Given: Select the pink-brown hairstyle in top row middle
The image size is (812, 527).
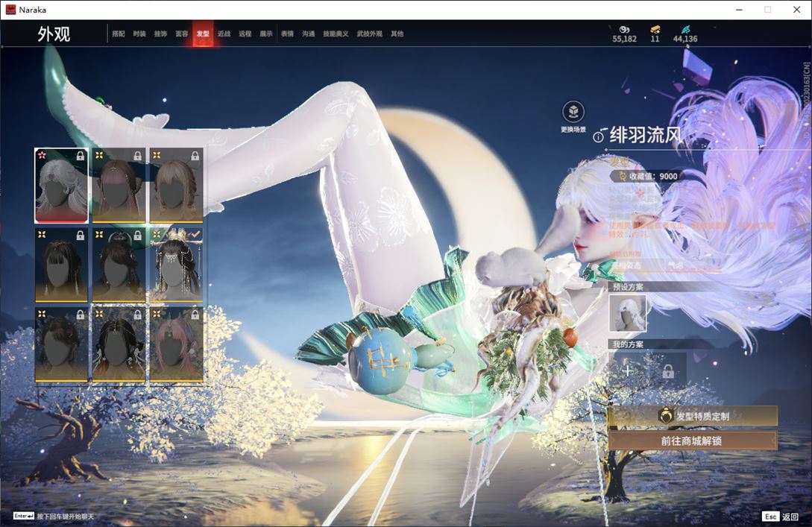Looking at the screenshot, I should click(119, 186).
